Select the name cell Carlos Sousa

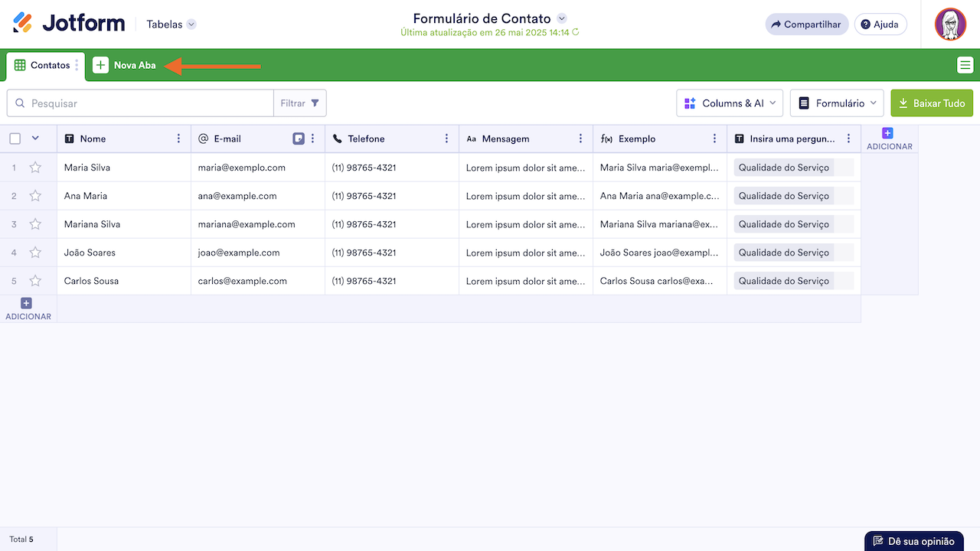coord(124,281)
